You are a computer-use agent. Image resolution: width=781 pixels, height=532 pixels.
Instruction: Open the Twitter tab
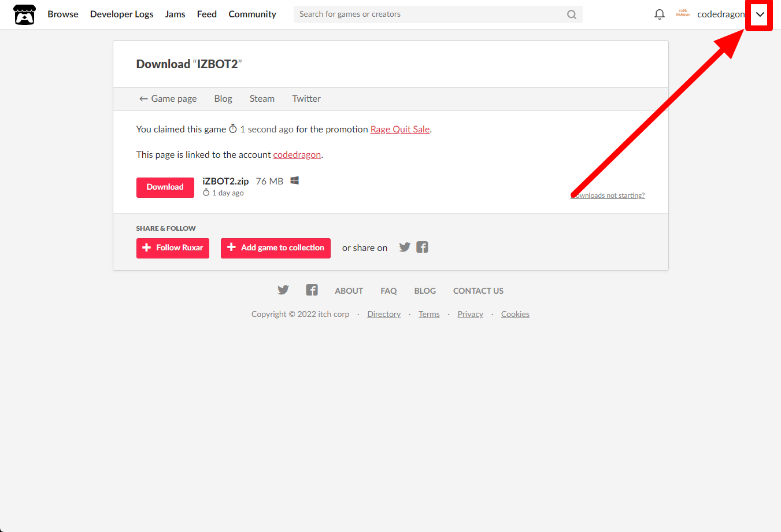pos(306,99)
